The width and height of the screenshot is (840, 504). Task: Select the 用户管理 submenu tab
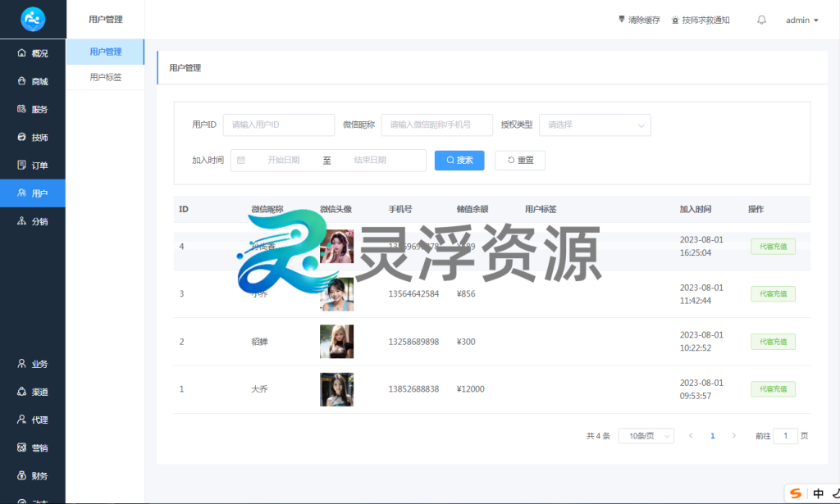[106, 52]
